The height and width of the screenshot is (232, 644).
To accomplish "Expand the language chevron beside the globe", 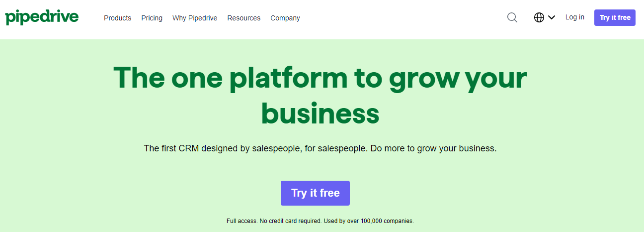I will [552, 17].
